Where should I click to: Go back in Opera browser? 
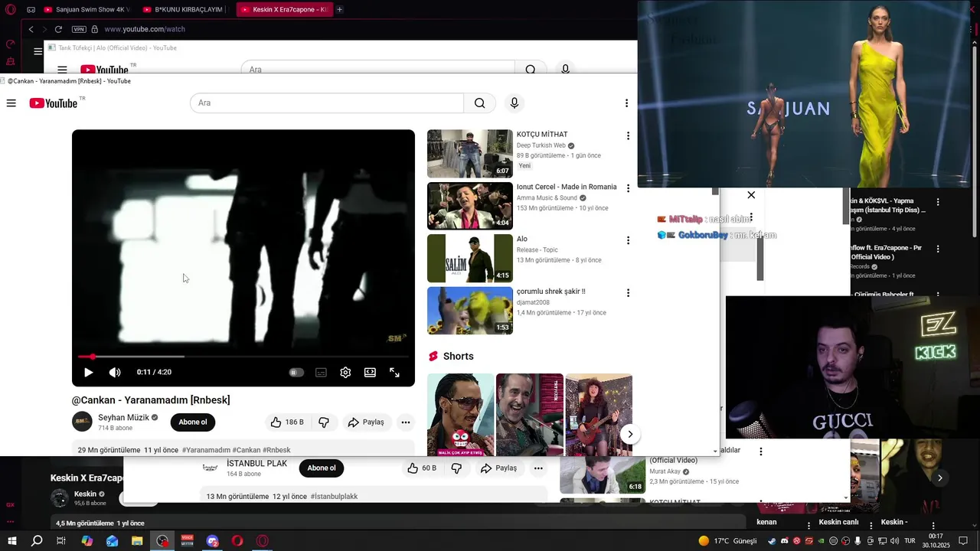pos(31,29)
